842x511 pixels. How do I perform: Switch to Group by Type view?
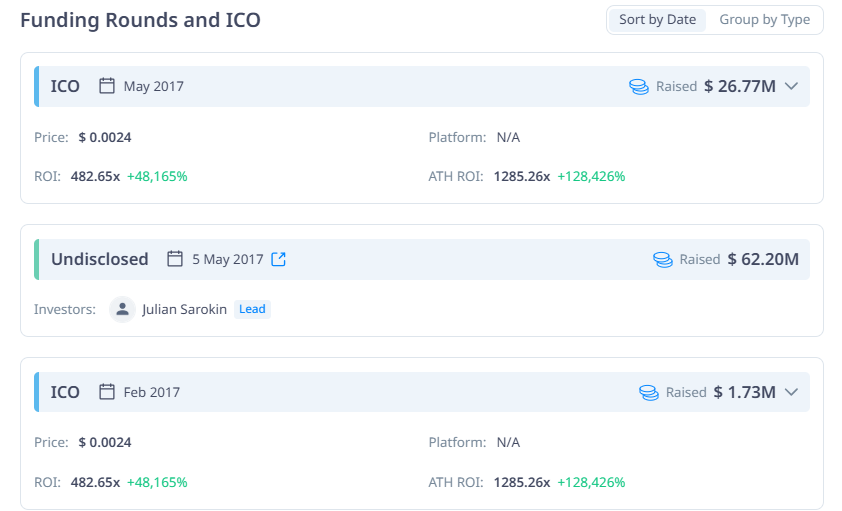click(x=764, y=20)
